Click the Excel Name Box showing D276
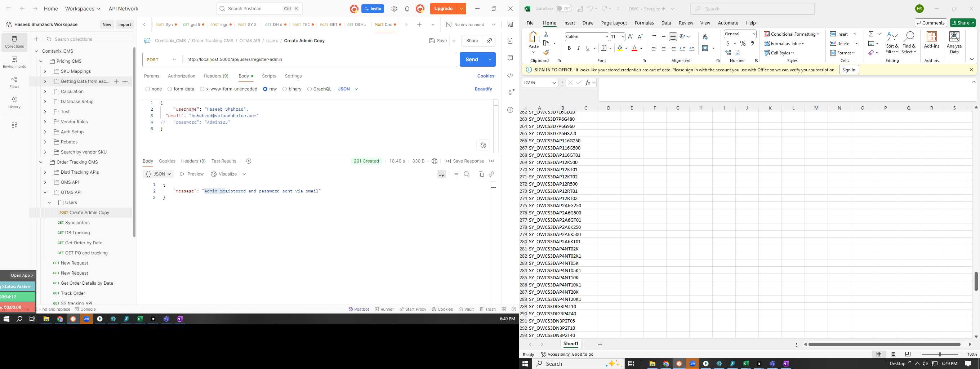The width and height of the screenshot is (980, 369). pyautogui.click(x=540, y=83)
